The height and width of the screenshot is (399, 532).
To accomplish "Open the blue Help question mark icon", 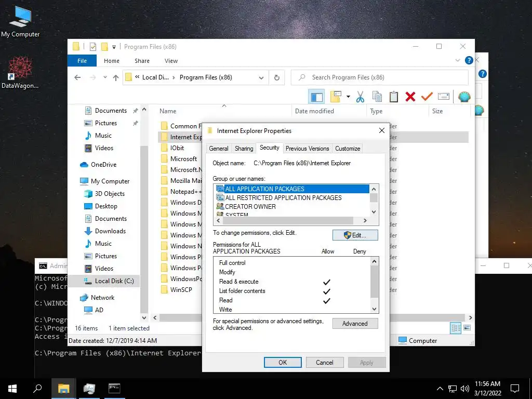I will pos(469,60).
